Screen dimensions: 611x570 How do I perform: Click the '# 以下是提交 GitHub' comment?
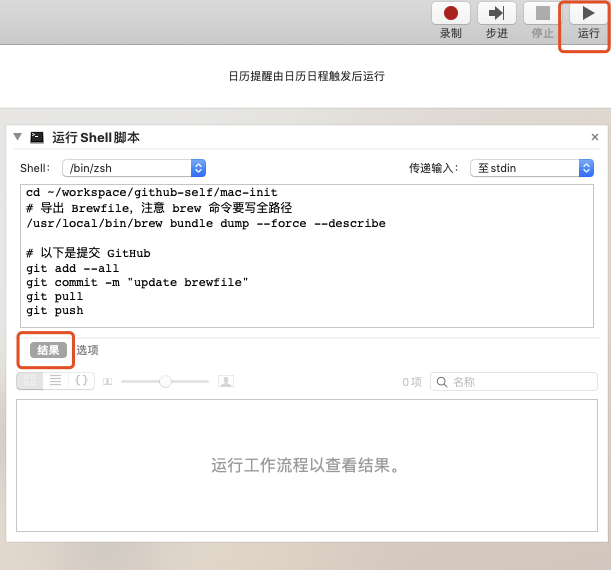pyautogui.click(x=88, y=253)
